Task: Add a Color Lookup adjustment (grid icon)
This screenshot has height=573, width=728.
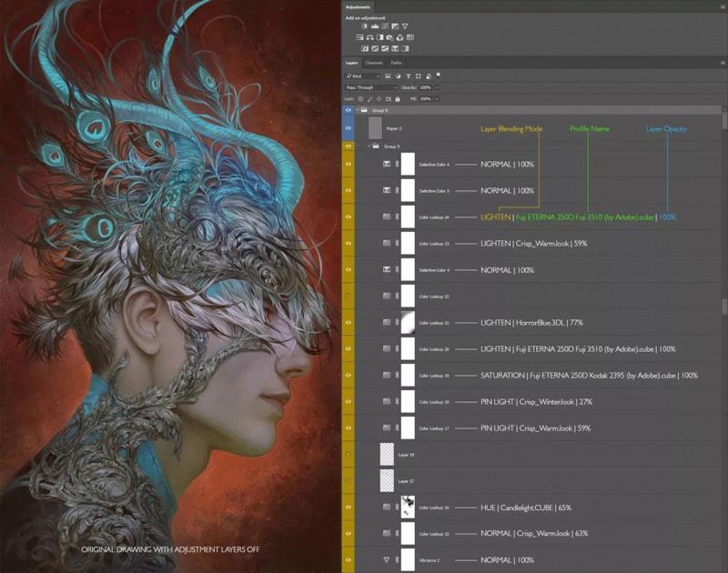Action: pyautogui.click(x=410, y=37)
